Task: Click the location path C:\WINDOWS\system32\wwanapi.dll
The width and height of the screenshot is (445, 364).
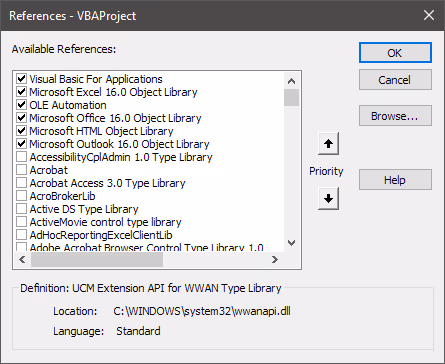Action: [x=202, y=311]
